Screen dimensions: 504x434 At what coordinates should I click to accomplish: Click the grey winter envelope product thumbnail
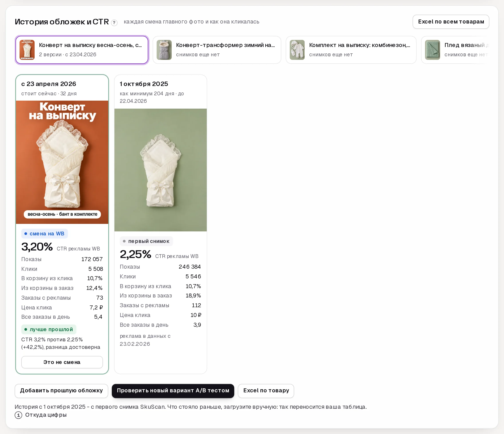(164, 50)
